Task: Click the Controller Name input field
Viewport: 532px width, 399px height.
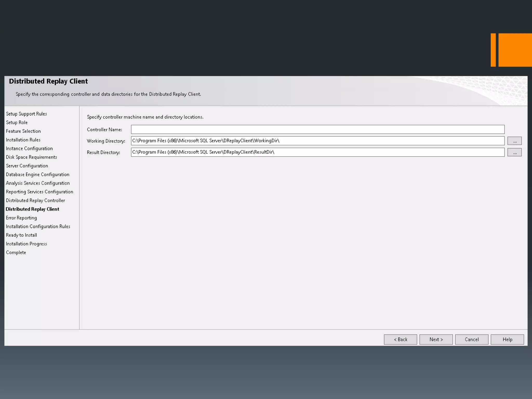Action: pyautogui.click(x=317, y=129)
